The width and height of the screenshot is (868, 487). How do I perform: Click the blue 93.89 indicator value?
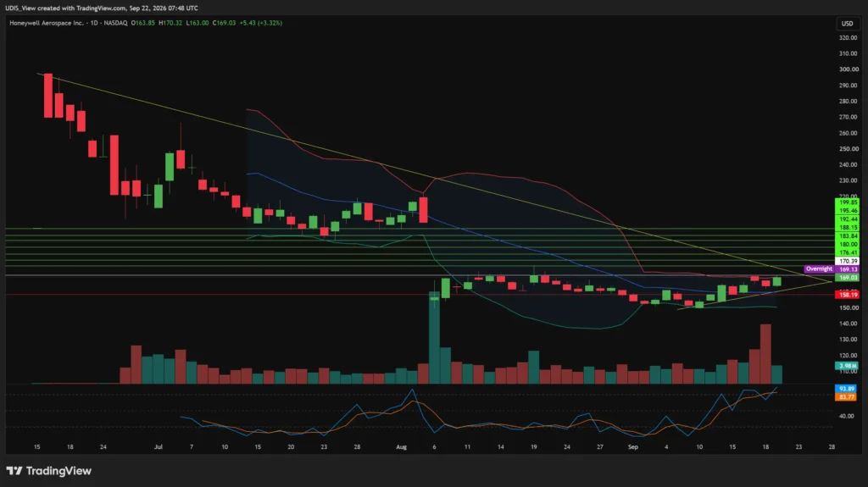tap(847, 389)
